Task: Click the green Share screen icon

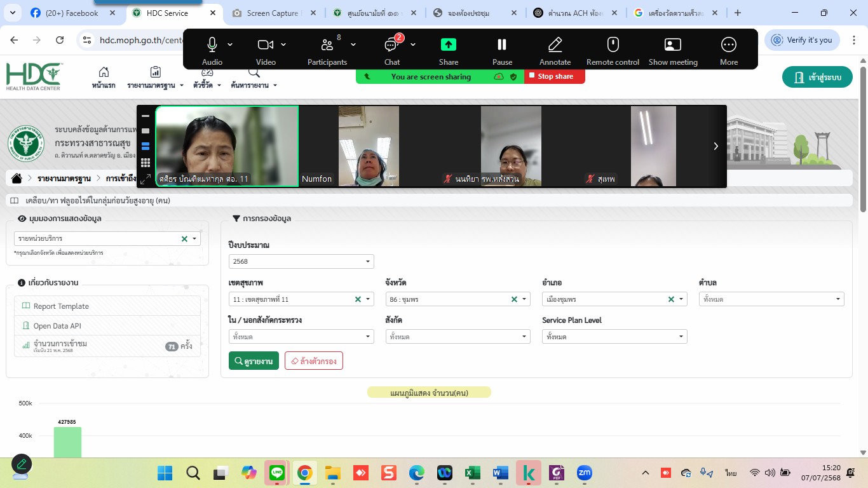Action: 448,45
